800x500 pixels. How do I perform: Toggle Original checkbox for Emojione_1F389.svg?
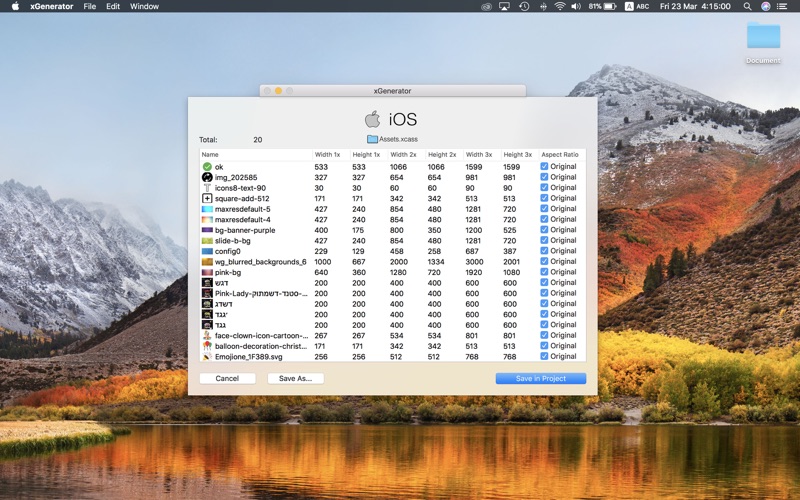[544, 356]
